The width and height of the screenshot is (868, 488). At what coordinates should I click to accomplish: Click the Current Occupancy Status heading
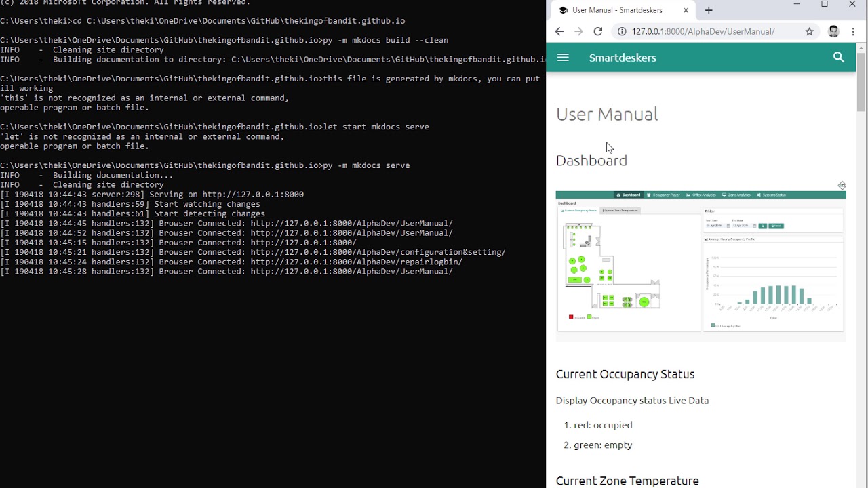click(x=625, y=374)
